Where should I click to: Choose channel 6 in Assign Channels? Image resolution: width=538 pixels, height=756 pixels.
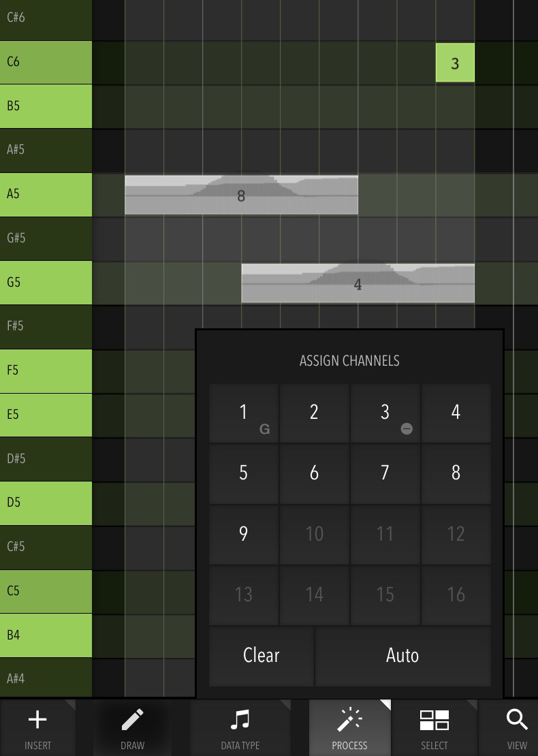click(315, 474)
